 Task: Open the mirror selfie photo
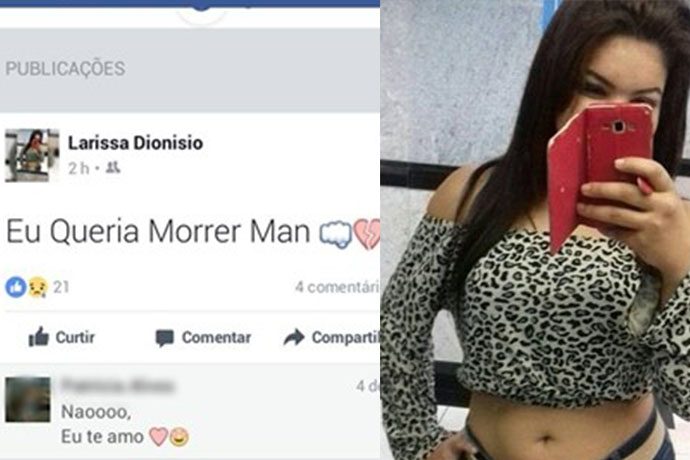(535, 230)
